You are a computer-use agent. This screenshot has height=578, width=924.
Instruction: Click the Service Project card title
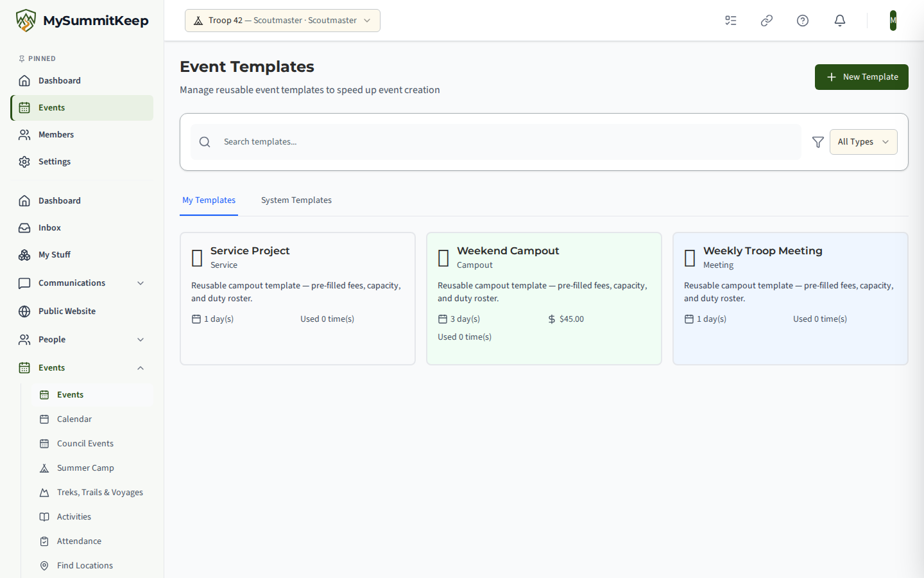point(250,251)
